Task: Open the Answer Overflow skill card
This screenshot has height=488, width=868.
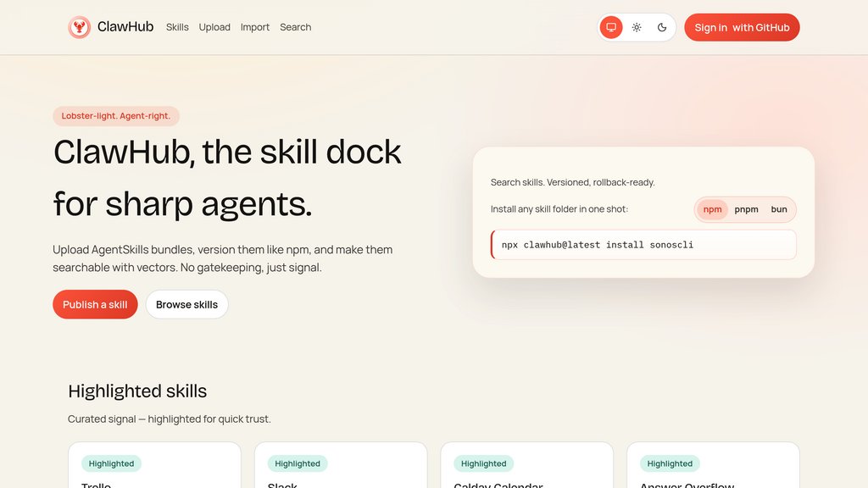Action: [713, 470]
